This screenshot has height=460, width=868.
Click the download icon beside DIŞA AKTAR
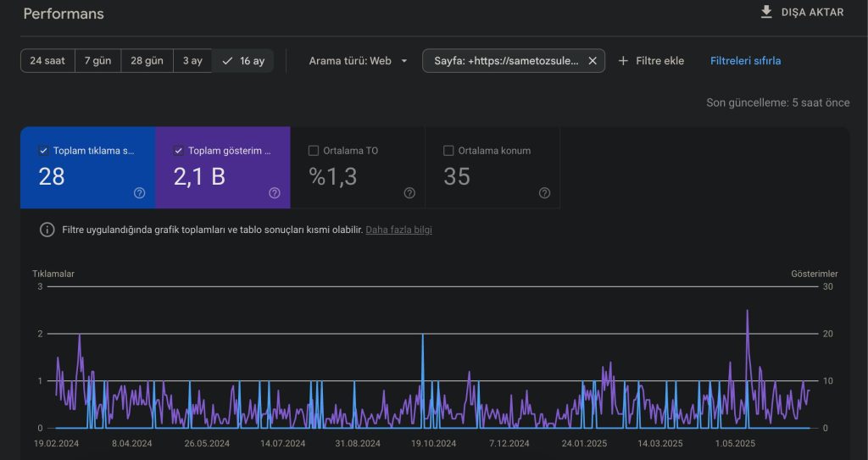coord(766,12)
